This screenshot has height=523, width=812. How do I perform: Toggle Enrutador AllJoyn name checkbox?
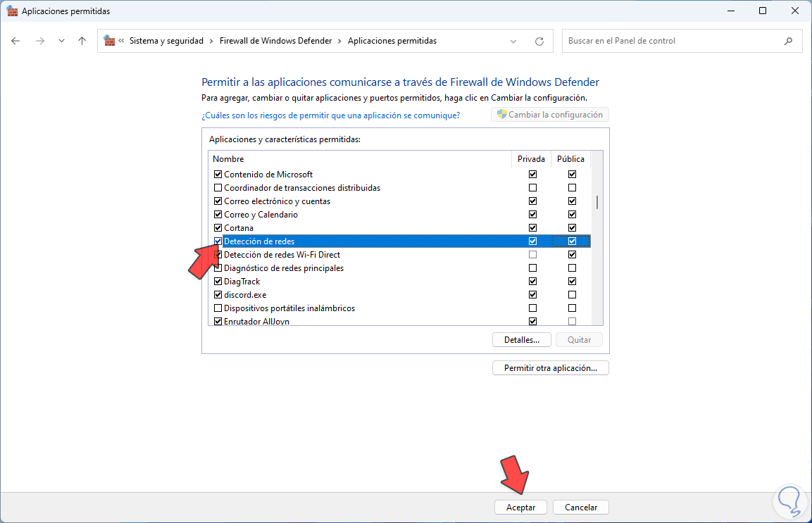click(x=218, y=322)
